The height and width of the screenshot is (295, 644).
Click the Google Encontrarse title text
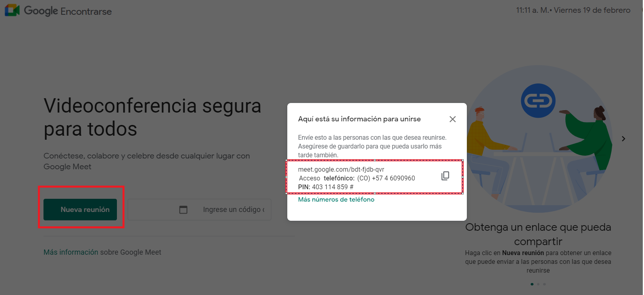coord(68,11)
